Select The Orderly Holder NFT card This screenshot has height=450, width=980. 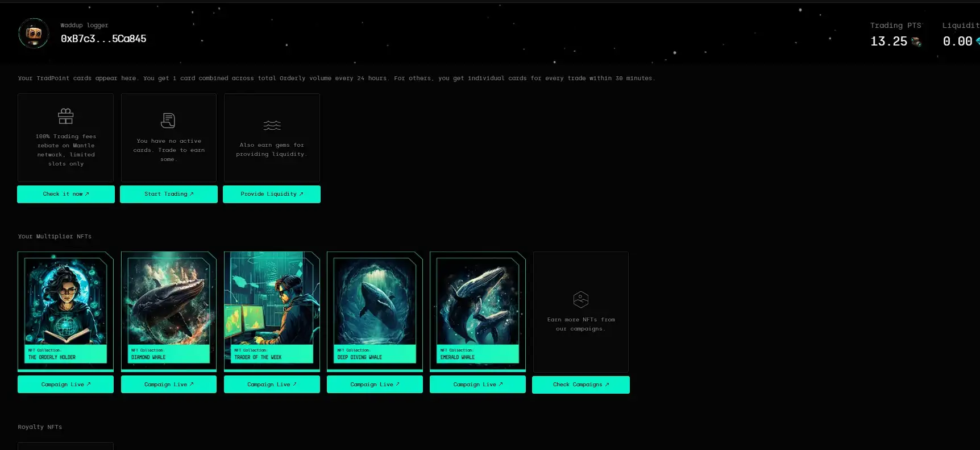[66, 310]
